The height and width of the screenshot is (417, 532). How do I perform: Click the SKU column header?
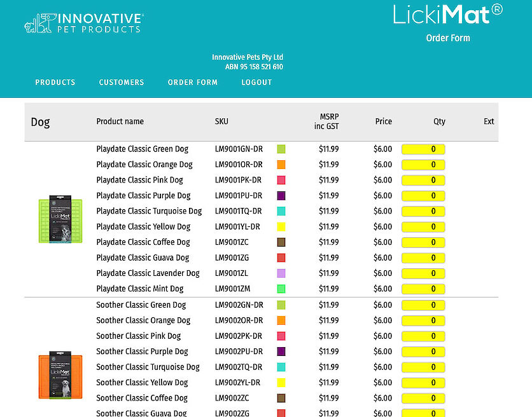click(x=221, y=121)
